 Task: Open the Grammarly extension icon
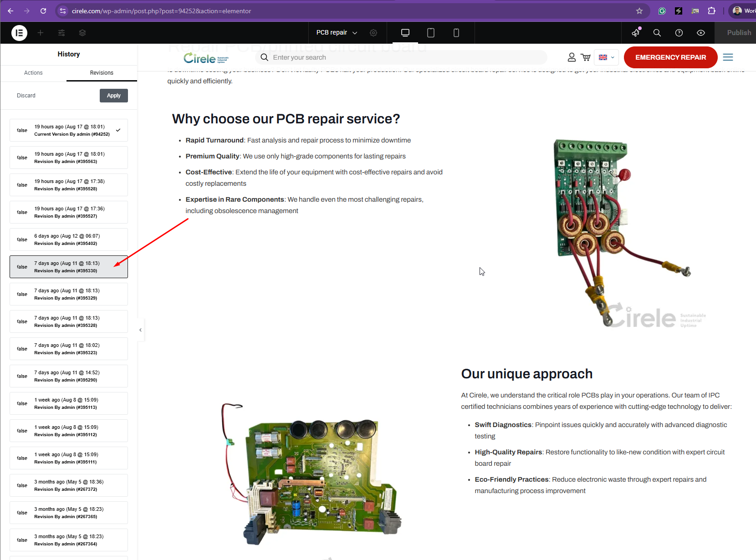[662, 11]
